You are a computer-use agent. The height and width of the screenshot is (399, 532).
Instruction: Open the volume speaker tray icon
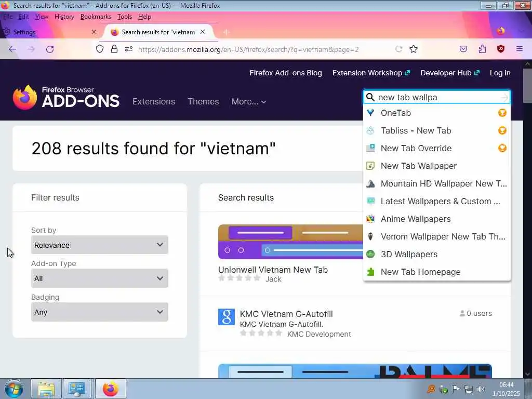click(x=481, y=389)
